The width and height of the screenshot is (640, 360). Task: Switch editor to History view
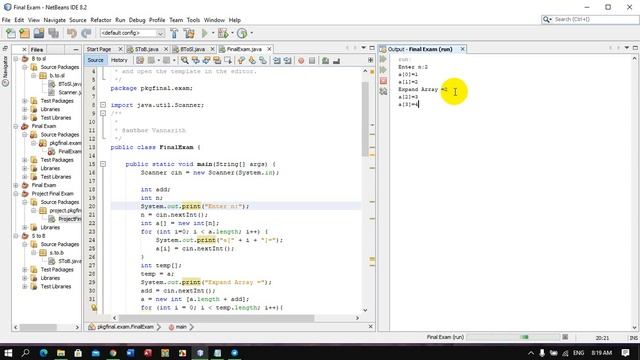119,60
